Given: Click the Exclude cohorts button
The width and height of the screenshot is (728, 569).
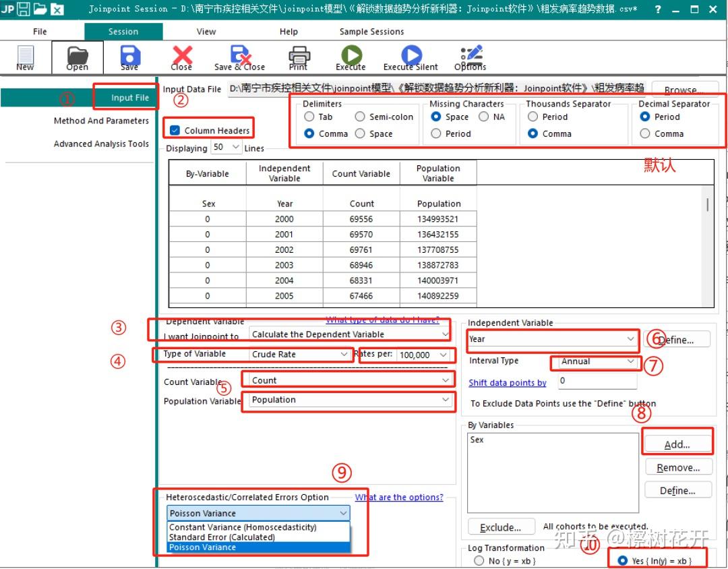Looking at the screenshot, I should [501, 528].
